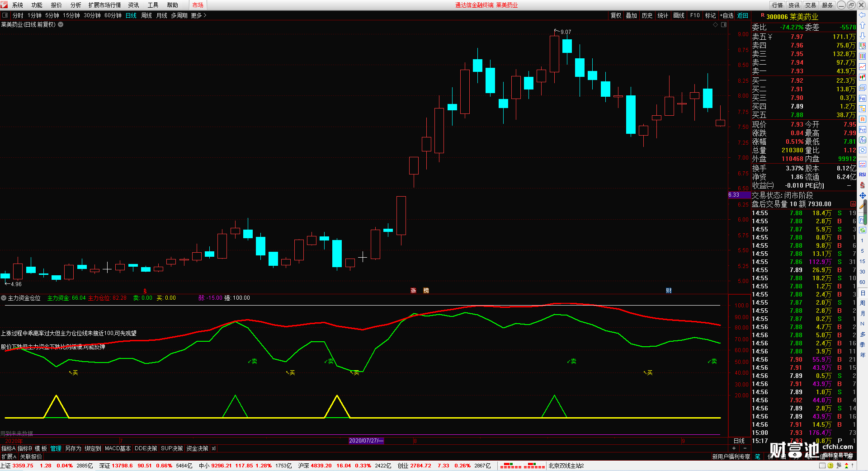Switch to 月 period in right sidebar
868x471 pixels.
[x=863, y=314]
